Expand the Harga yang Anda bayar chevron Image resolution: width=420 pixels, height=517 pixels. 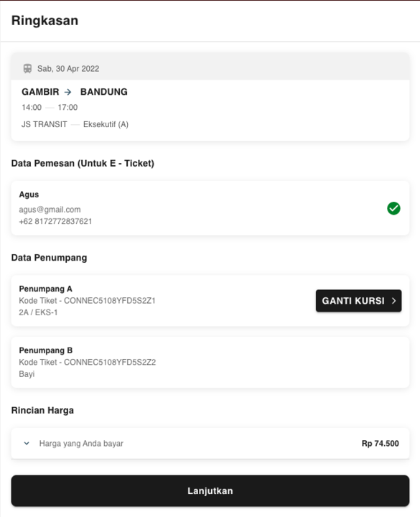[x=27, y=444]
